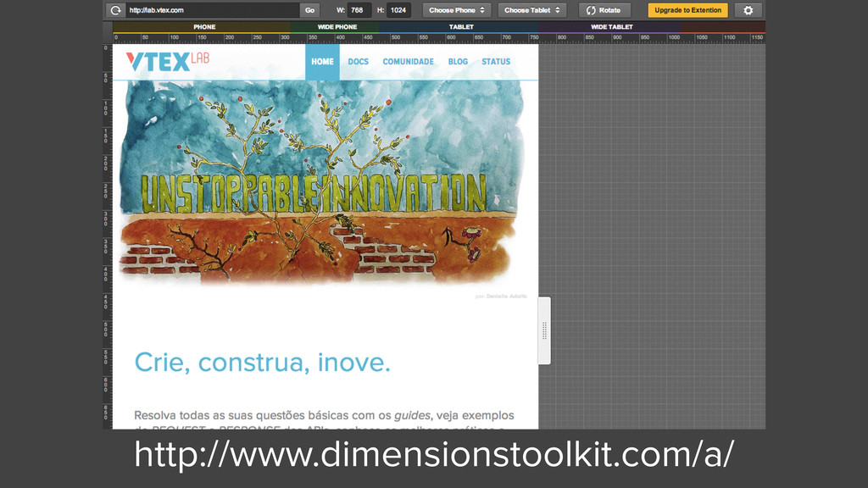868x488 pixels.
Task: Open the Choose Phone dropdown
Action: click(457, 10)
